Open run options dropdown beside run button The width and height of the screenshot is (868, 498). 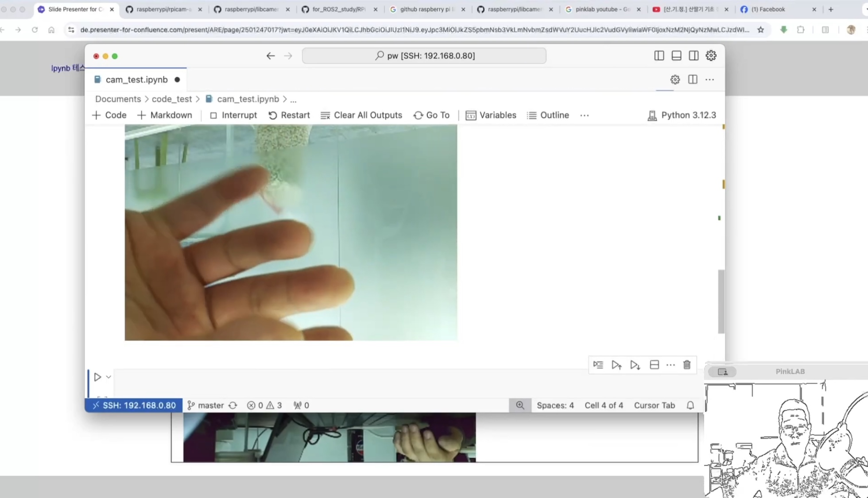[x=108, y=377]
